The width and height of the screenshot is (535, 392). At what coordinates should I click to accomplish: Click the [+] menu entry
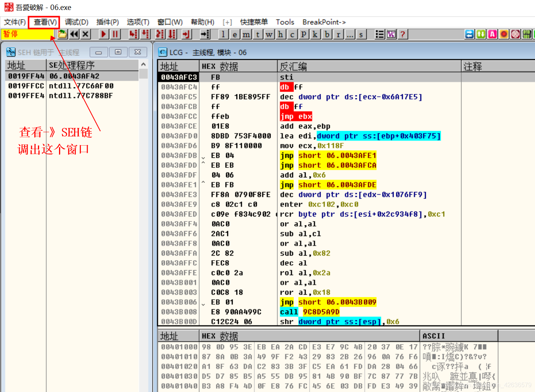227,22
